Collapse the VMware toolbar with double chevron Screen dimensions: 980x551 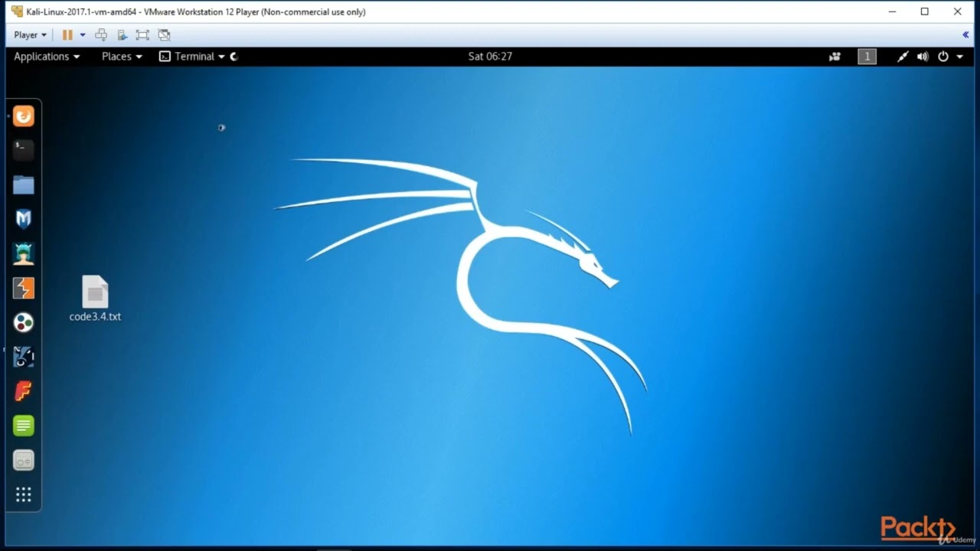965,34
